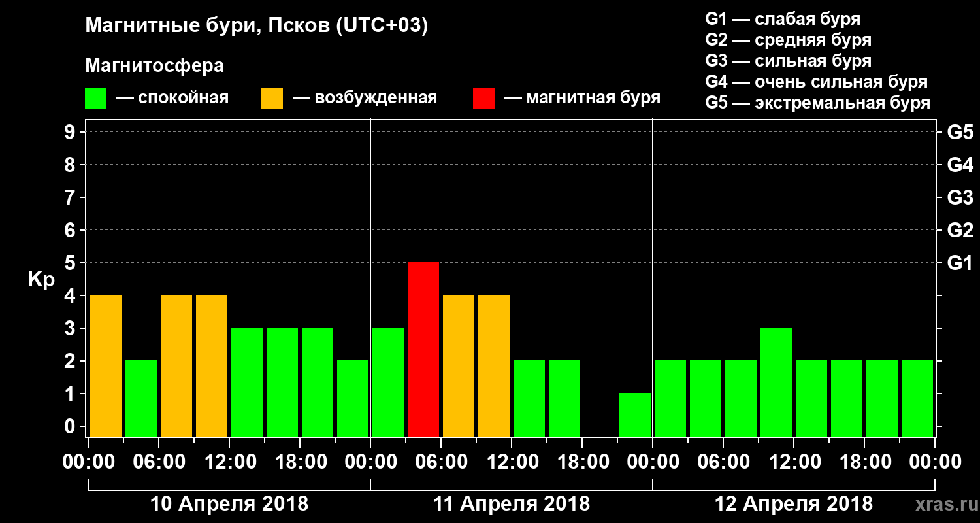Click the red 'магнитная буря' legend swatch
980x523 pixels.
(x=483, y=98)
